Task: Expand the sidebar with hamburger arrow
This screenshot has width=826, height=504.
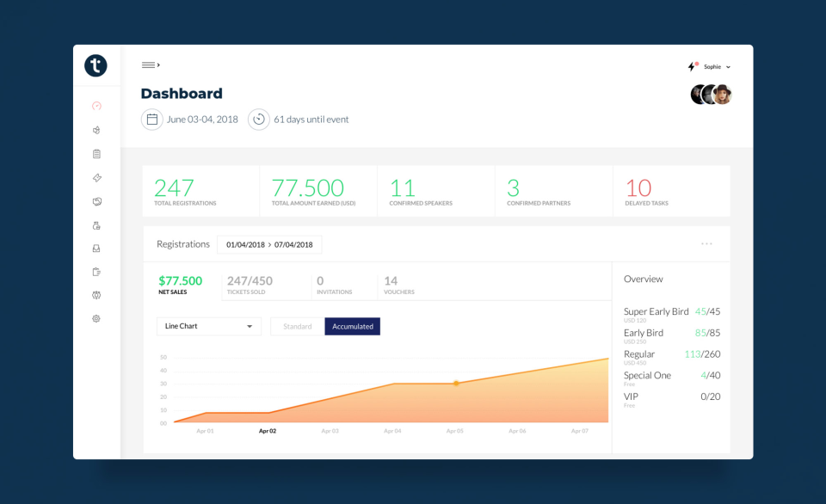Action: [x=151, y=65]
